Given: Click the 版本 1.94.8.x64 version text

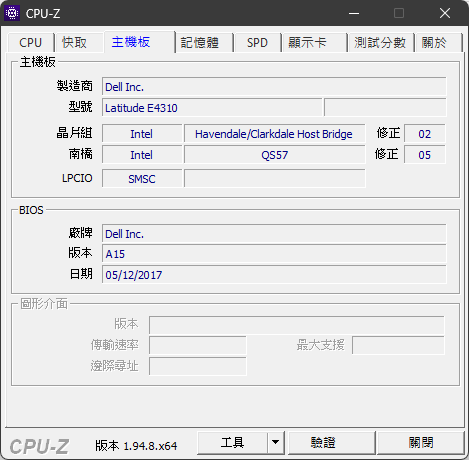Looking at the screenshot, I should tap(136, 446).
